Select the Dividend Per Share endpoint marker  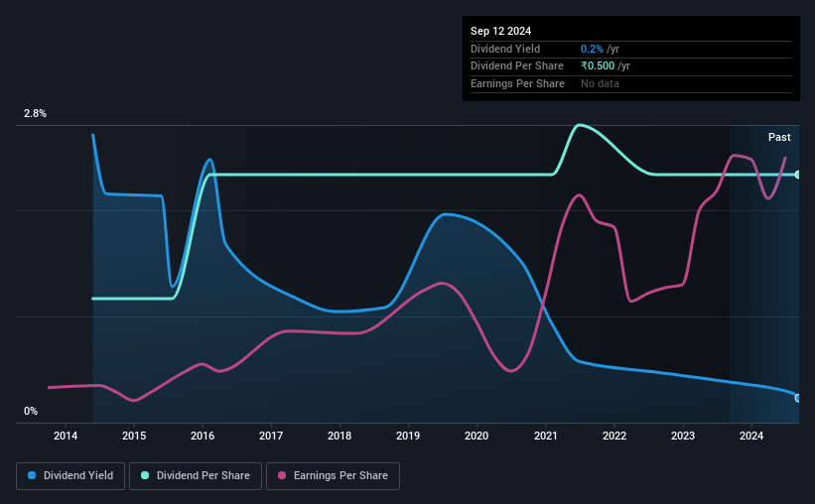pyautogui.click(x=798, y=175)
